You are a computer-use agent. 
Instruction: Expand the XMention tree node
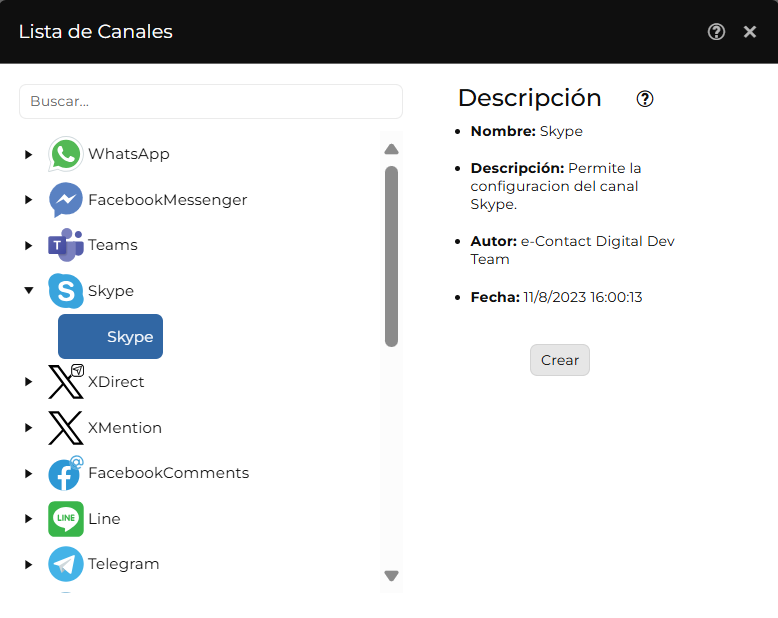28,428
